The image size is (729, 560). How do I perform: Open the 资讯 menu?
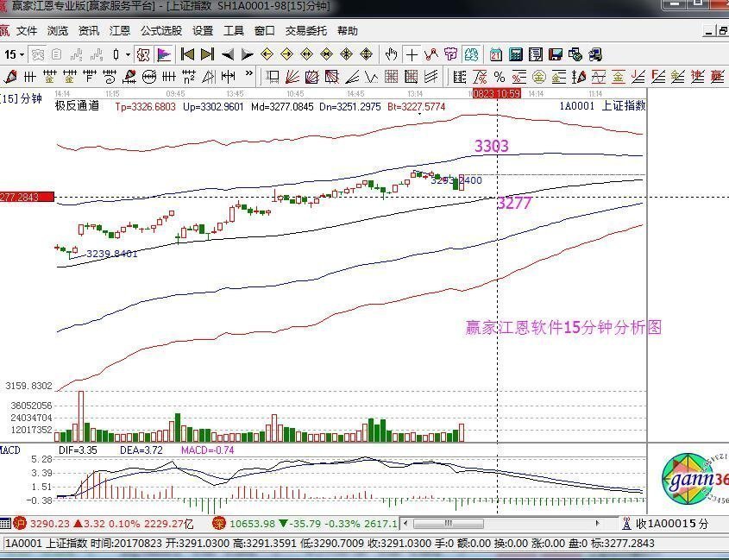[88, 31]
